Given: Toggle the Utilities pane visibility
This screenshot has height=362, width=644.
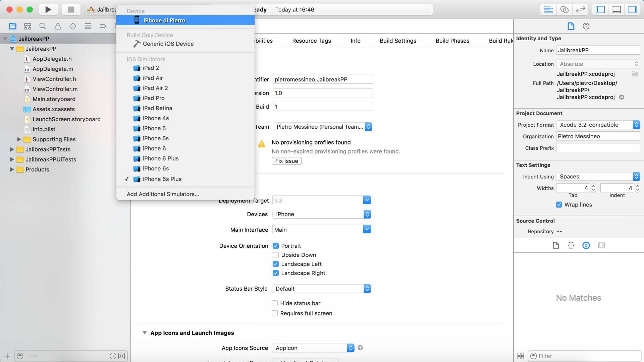Looking at the screenshot, I should coord(632,10).
